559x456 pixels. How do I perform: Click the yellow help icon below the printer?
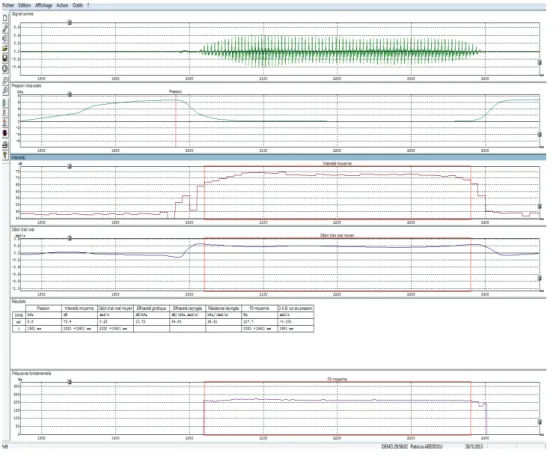(x=5, y=155)
